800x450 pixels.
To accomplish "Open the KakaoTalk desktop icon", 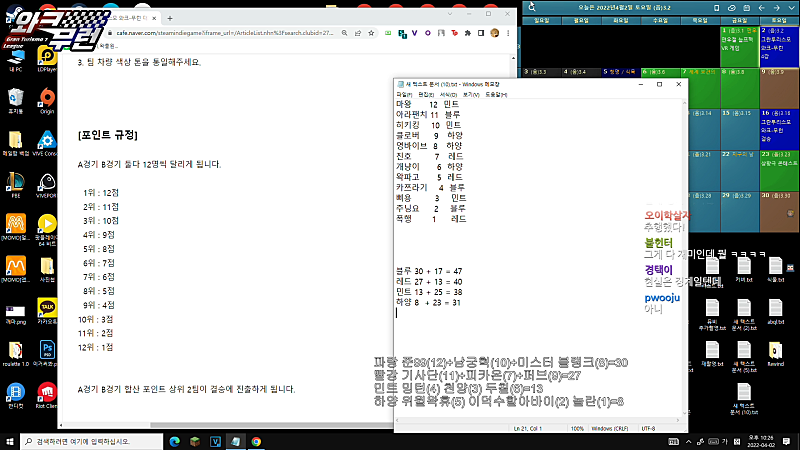I will point(47,311).
